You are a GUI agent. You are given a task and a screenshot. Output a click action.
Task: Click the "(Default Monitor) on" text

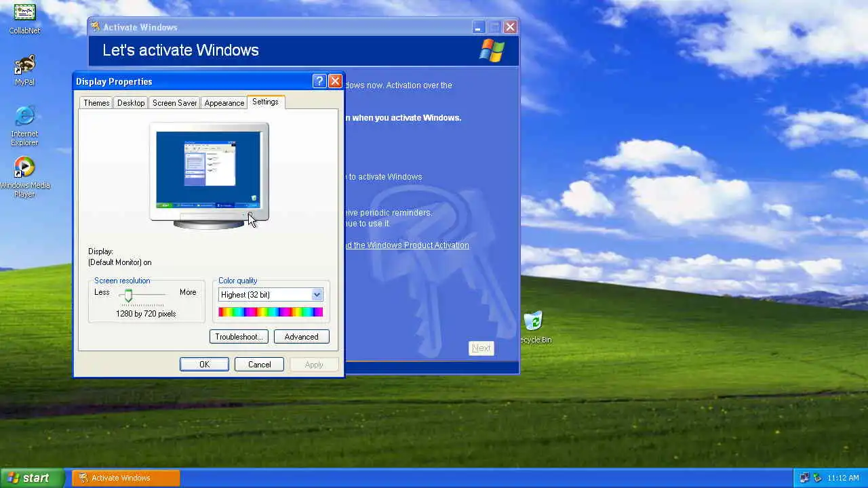(x=120, y=262)
